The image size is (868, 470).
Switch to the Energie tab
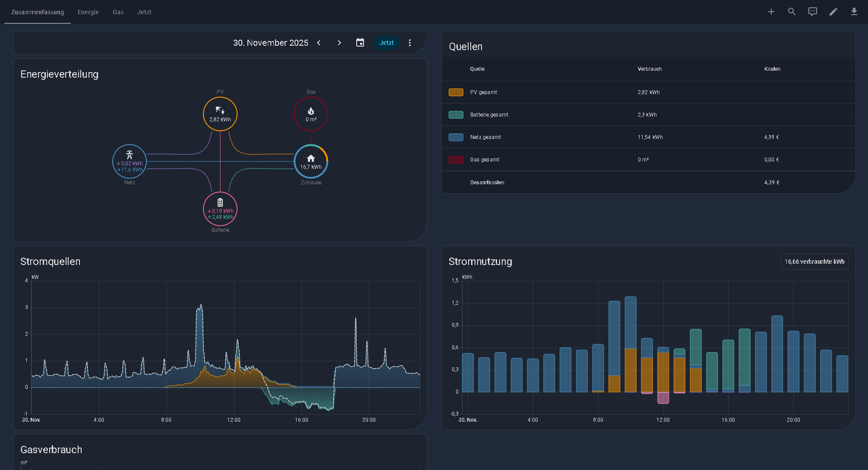click(x=88, y=12)
